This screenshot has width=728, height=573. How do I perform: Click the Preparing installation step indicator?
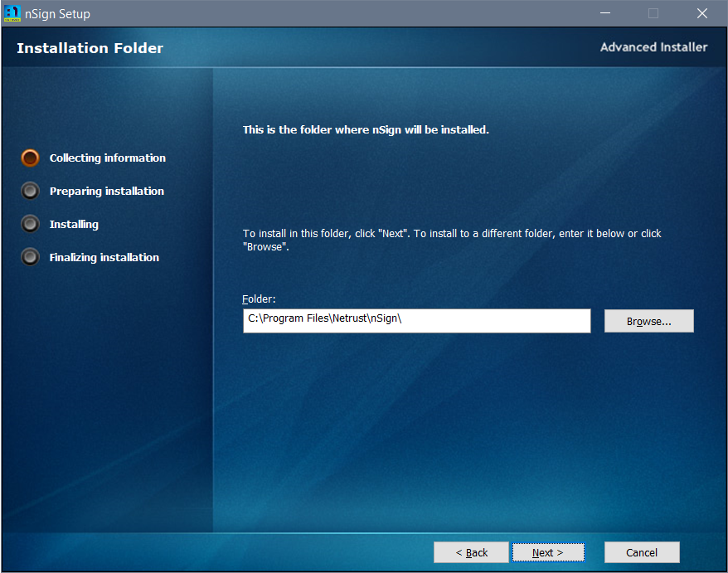30,191
